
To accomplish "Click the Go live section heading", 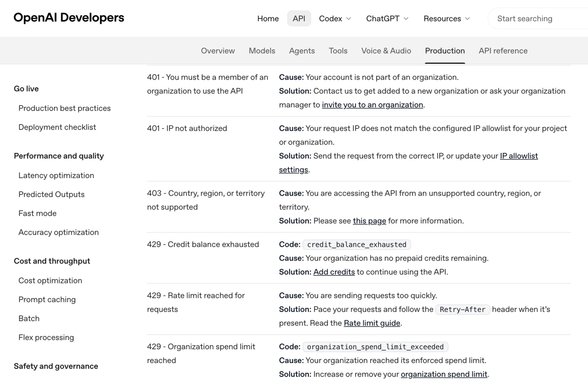I will pyautogui.click(x=26, y=89).
